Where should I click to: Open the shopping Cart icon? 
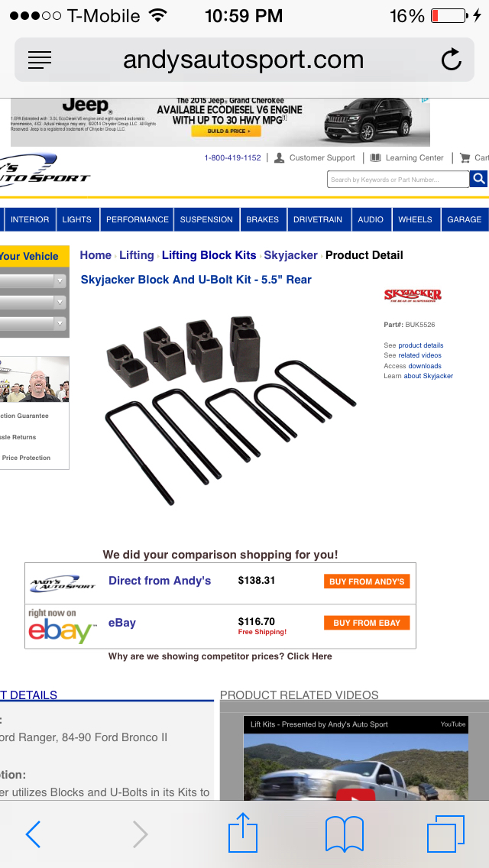pos(465,157)
